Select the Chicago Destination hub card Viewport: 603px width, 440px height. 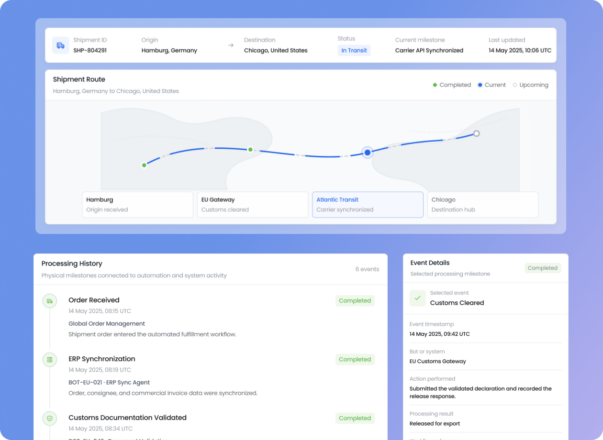[x=483, y=205]
